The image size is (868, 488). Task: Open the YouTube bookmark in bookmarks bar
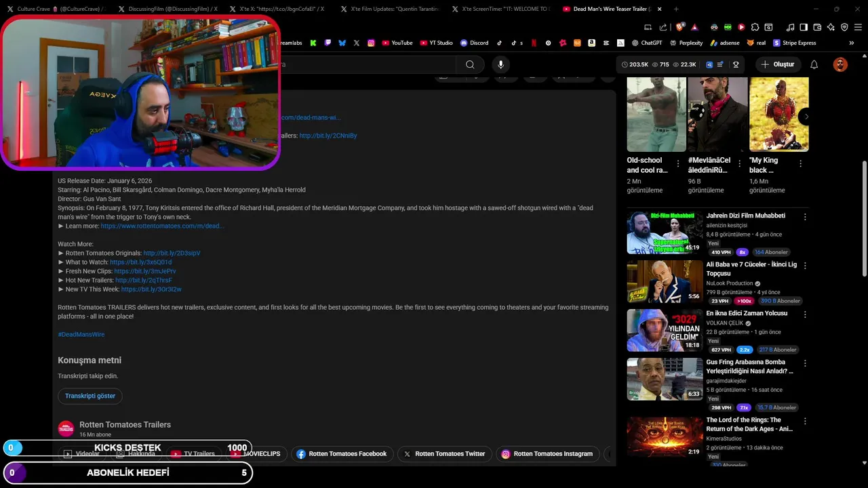click(397, 43)
